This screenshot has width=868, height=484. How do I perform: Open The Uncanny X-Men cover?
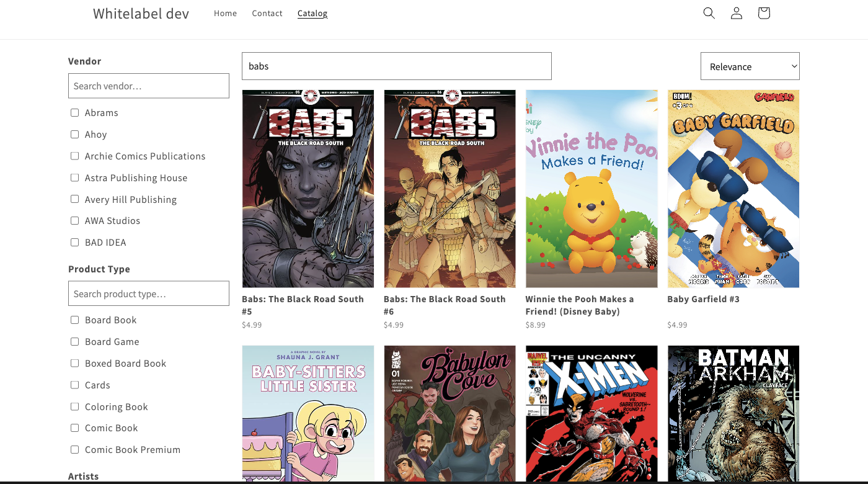click(591, 413)
